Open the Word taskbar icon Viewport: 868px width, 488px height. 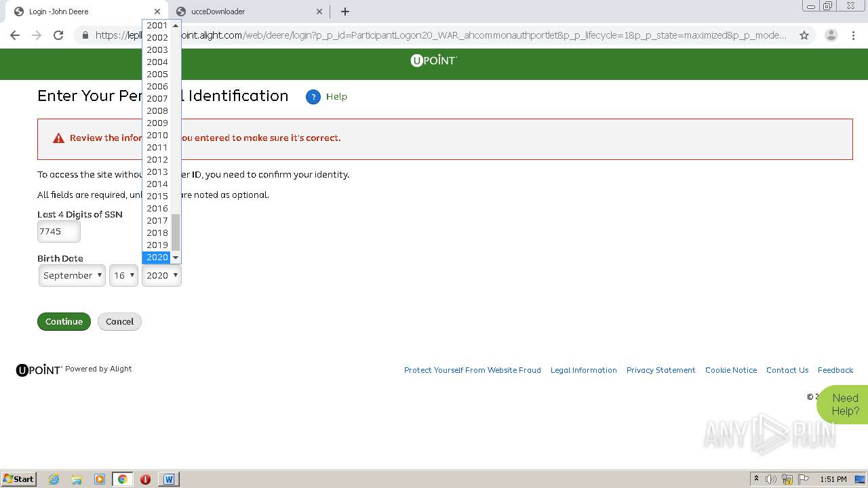(x=169, y=479)
